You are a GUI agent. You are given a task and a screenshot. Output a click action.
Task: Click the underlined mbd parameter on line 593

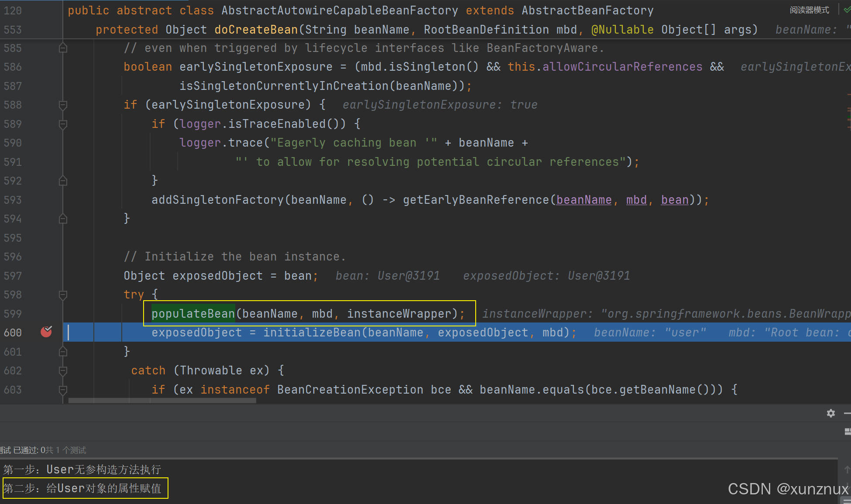636,200
